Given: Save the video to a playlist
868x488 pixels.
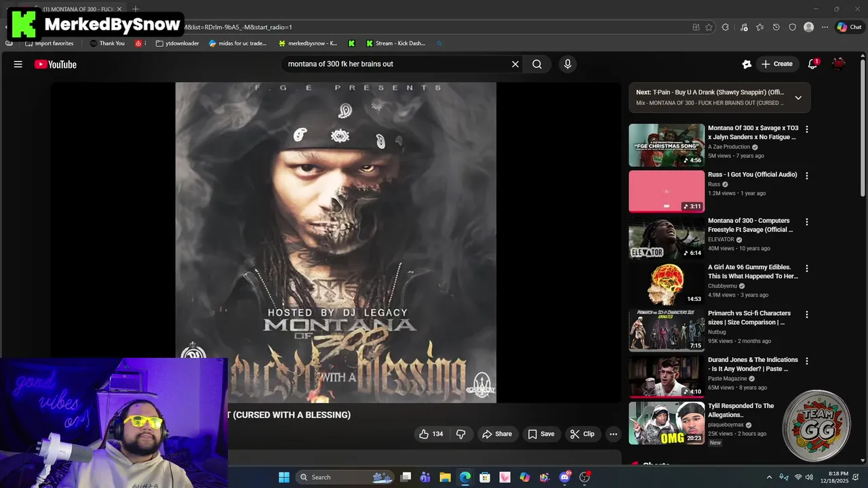Looking at the screenshot, I should pyautogui.click(x=541, y=434).
